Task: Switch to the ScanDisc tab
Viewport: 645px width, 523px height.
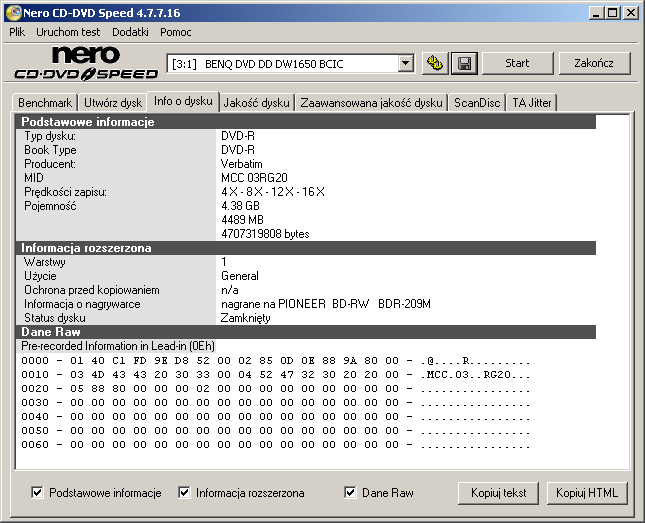Action: coord(477,102)
